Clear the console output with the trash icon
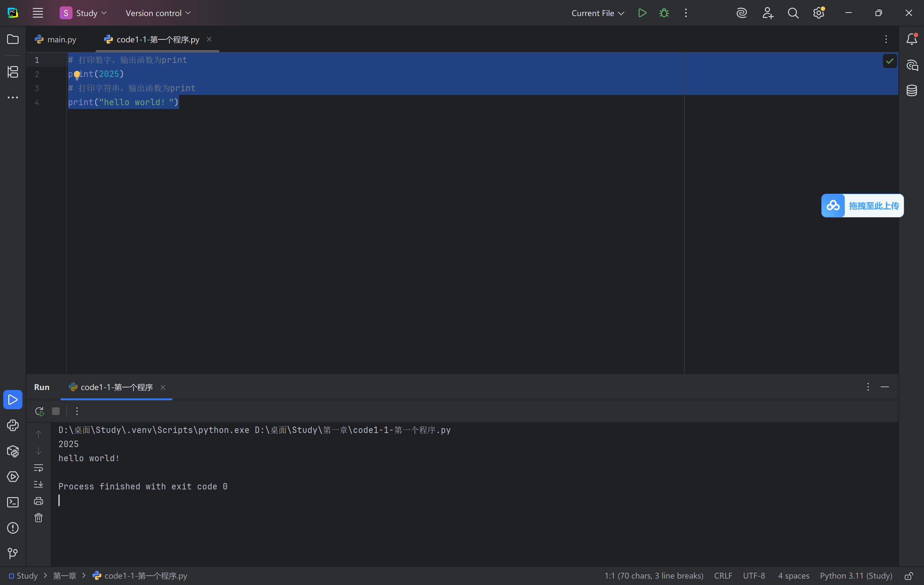Viewport: 924px width, 585px height. click(38, 518)
